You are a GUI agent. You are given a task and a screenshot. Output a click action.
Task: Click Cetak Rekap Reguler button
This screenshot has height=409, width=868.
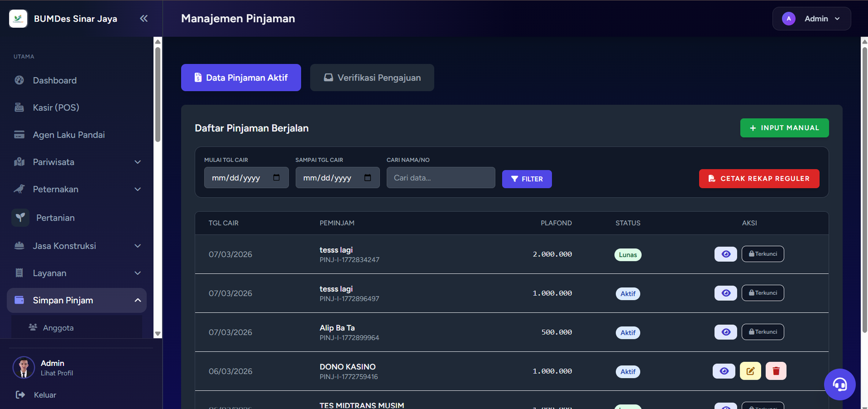759,179
